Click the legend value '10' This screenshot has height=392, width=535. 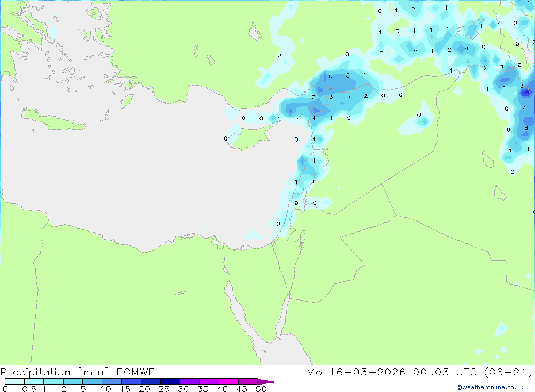click(106, 389)
